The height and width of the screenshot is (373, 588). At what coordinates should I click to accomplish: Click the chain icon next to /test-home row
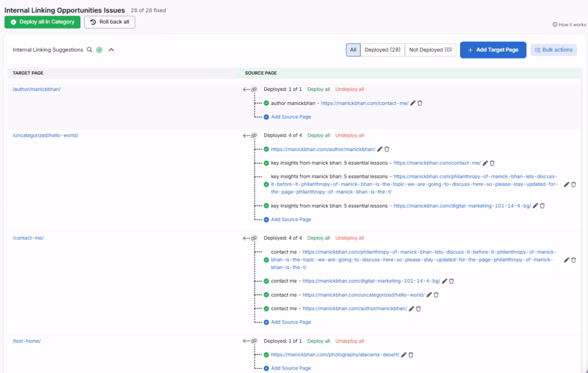tap(253, 340)
